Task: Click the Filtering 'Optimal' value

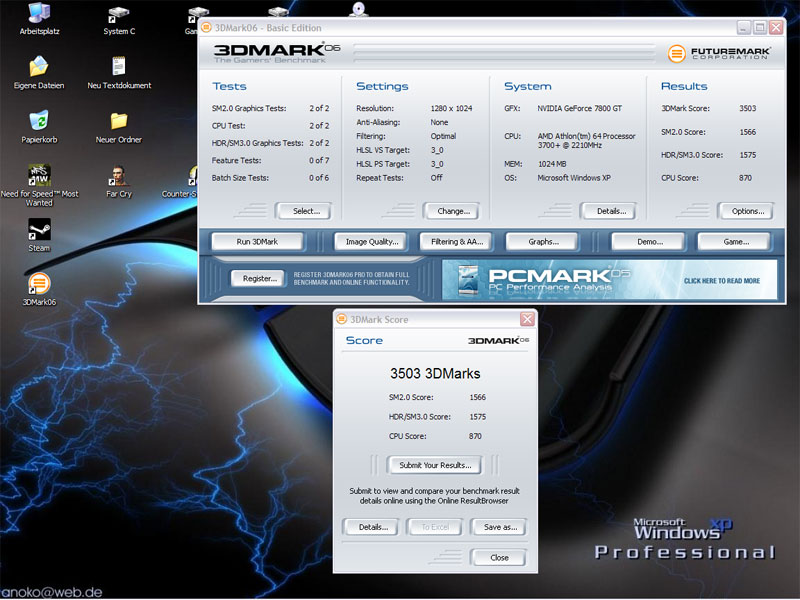Action: click(443, 136)
